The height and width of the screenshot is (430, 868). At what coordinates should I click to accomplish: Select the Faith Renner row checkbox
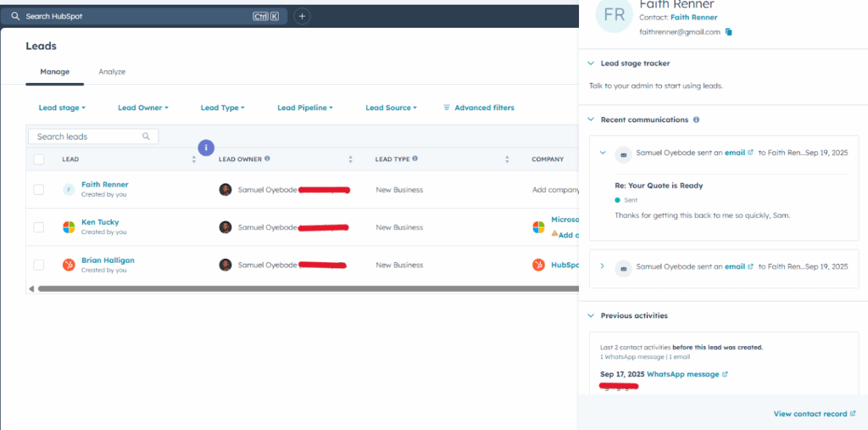click(39, 189)
